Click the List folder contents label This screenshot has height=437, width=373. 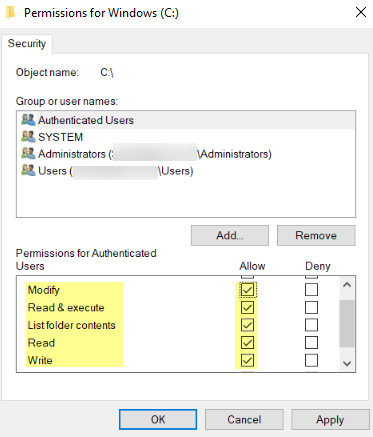(71, 325)
